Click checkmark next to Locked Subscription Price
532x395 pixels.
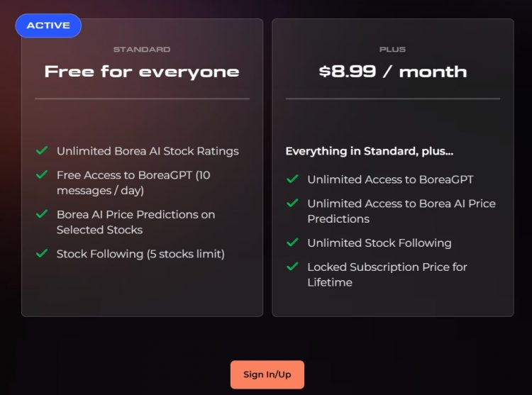click(292, 267)
